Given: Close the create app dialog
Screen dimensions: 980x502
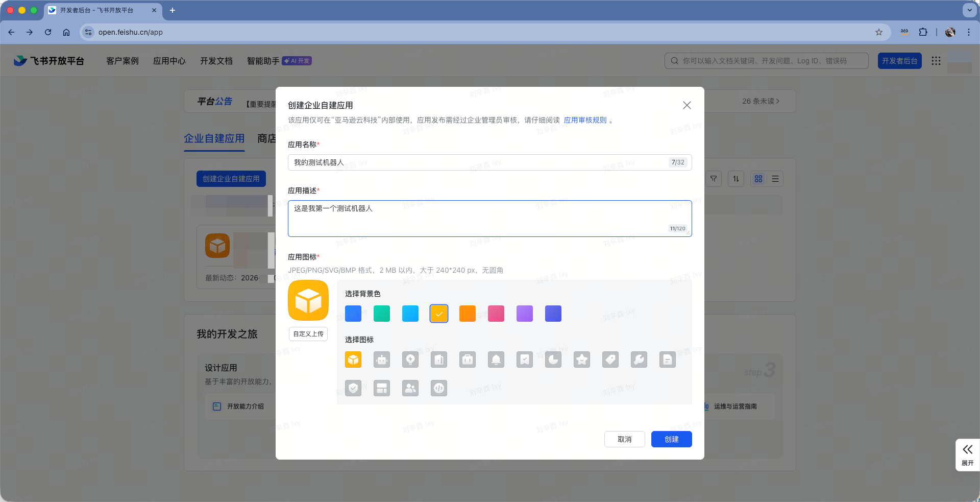Looking at the screenshot, I should pyautogui.click(x=687, y=105).
